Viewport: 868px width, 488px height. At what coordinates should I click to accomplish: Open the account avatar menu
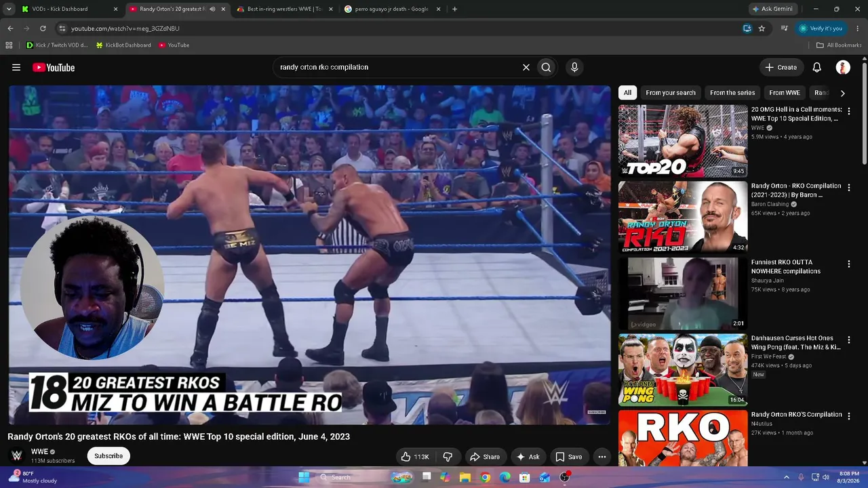[x=843, y=67]
